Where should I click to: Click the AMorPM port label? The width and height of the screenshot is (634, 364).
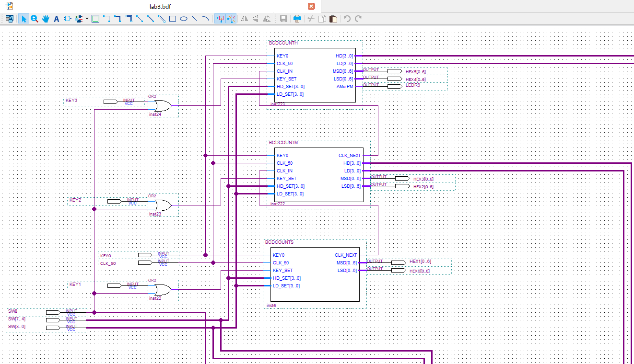tap(345, 87)
